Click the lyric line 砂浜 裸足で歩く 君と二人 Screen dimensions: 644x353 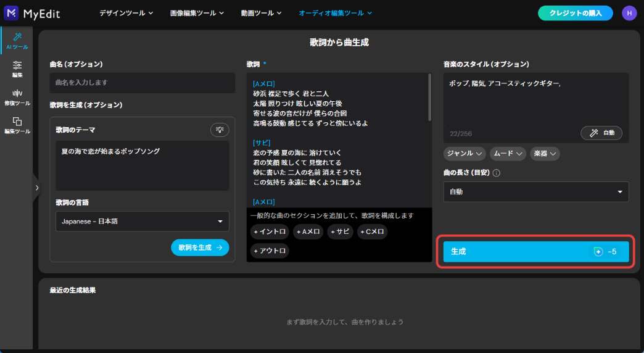pyautogui.click(x=291, y=94)
